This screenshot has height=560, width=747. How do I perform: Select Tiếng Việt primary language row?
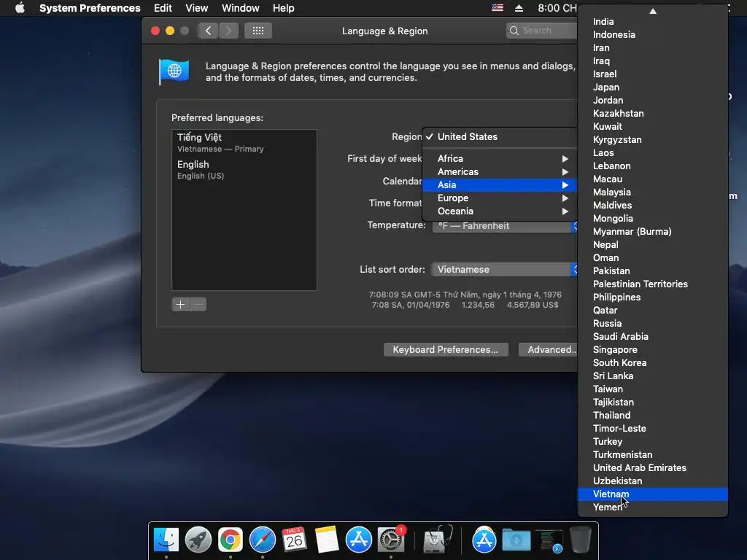pyautogui.click(x=244, y=142)
